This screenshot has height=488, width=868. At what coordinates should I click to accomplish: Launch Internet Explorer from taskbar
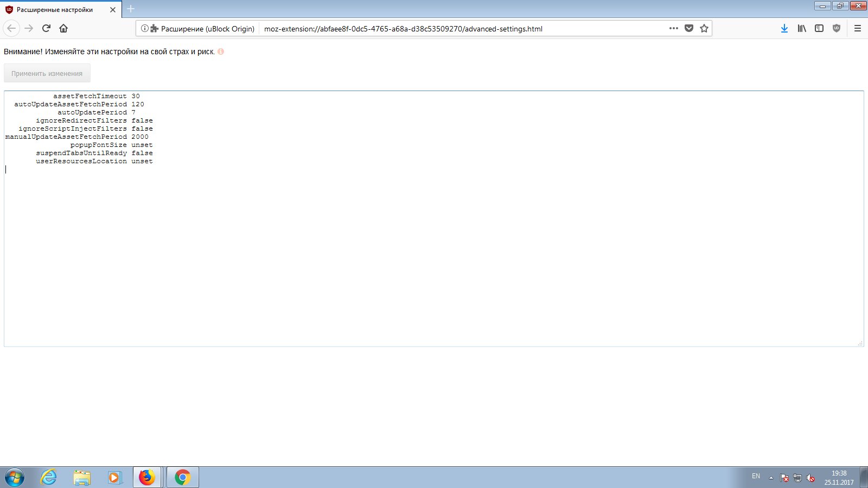point(49,477)
